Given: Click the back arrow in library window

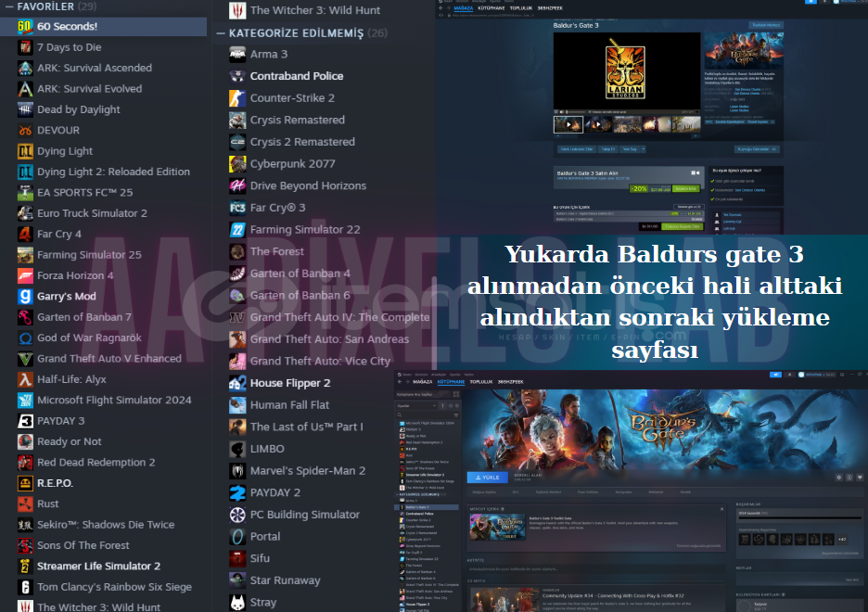Looking at the screenshot, I should click(x=400, y=381).
